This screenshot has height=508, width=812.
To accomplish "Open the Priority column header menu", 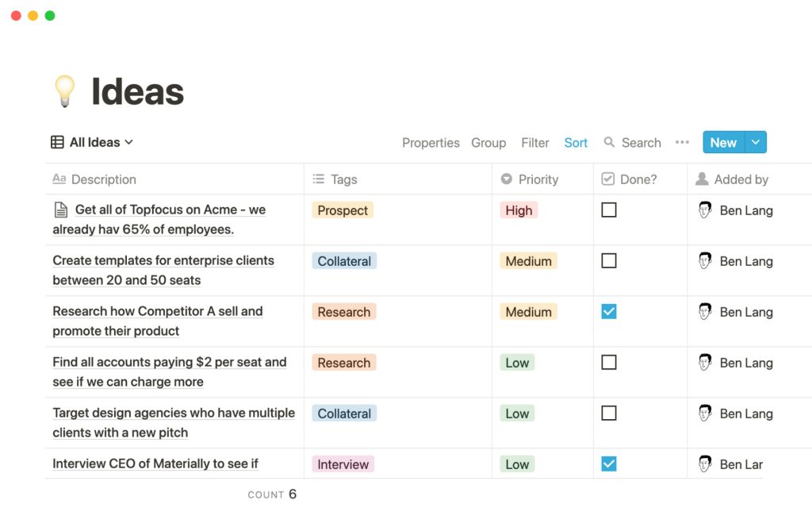I will point(542,179).
